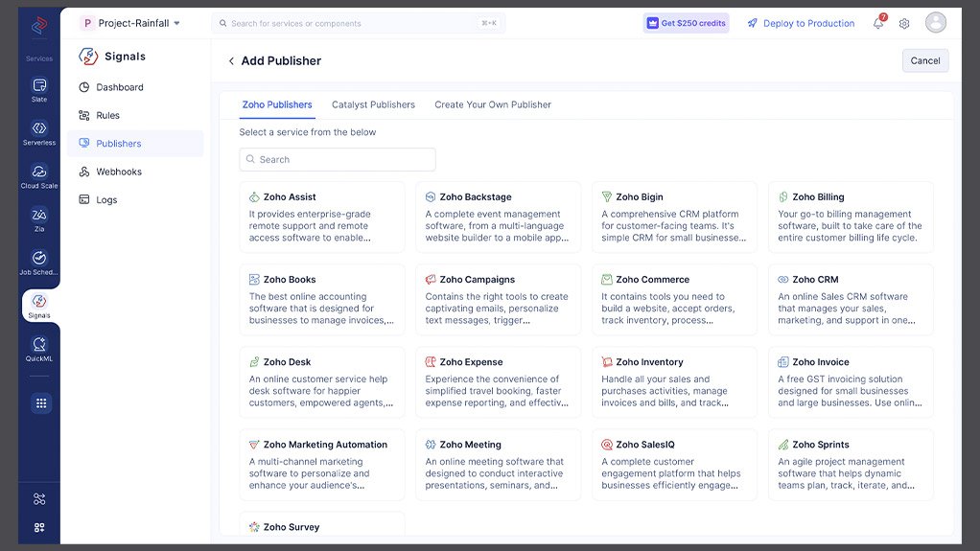
Task: Click the Deploy to Production link
Action: [802, 23]
